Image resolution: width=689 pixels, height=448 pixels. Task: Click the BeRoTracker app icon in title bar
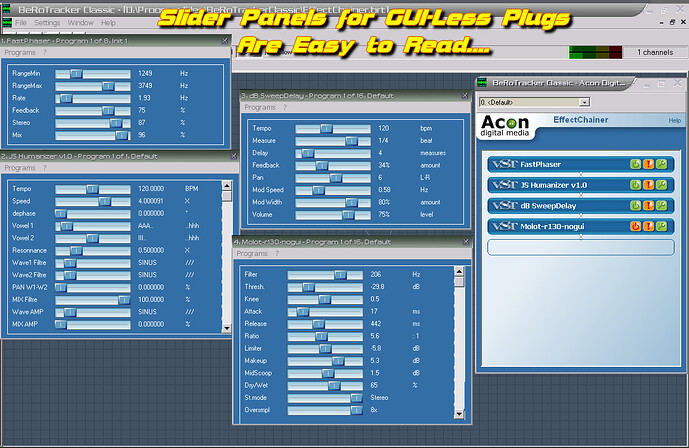pos(7,7)
